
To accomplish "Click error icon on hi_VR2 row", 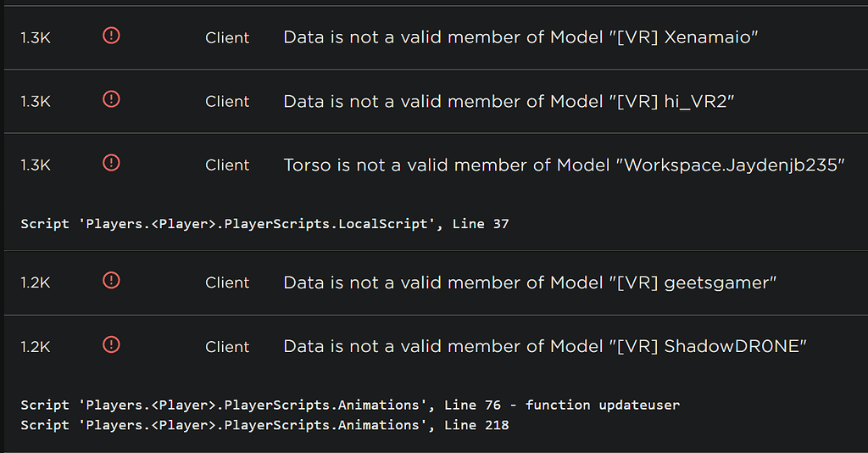I will [111, 100].
